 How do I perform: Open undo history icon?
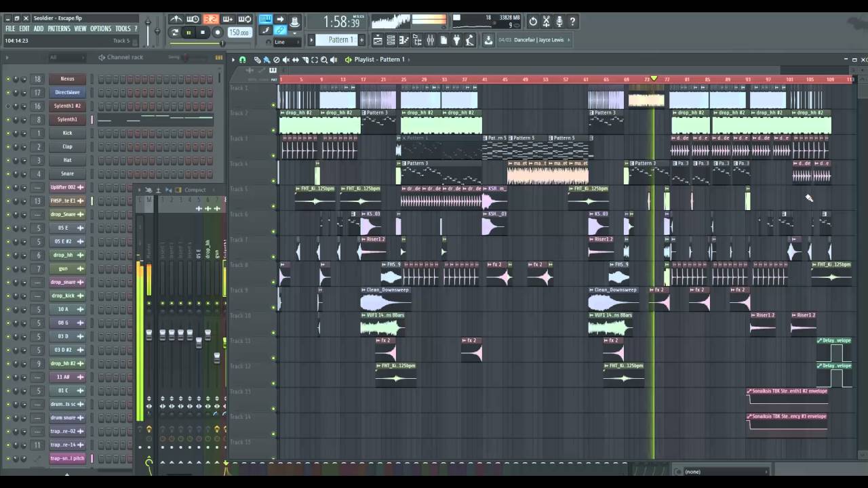[533, 22]
